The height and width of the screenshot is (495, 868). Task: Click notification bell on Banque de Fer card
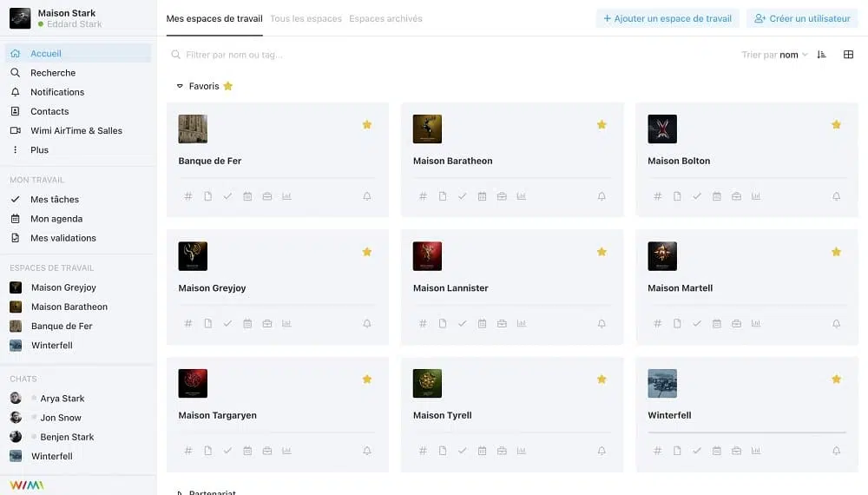tap(367, 196)
